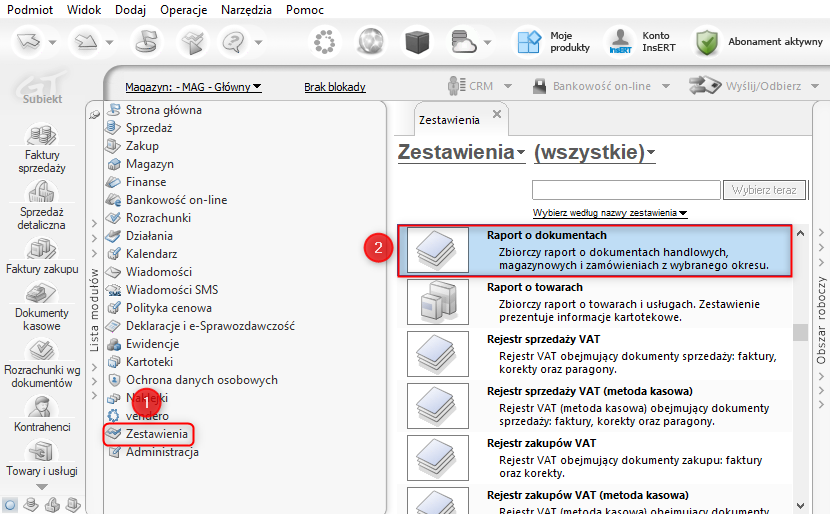This screenshot has height=514, width=830.
Task: Open the Zakup module
Action: pos(142,146)
